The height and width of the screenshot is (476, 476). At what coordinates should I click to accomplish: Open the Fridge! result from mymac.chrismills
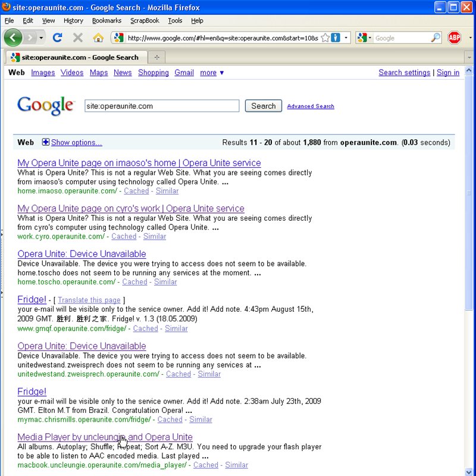pyautogui.click(x=32, y=392)
